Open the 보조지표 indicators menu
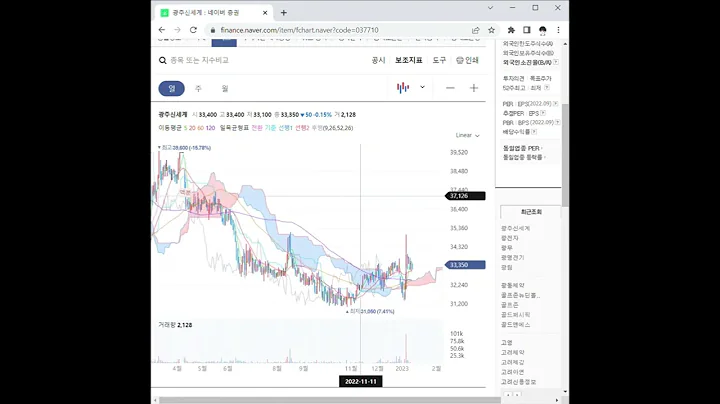 tap(409, 60)
